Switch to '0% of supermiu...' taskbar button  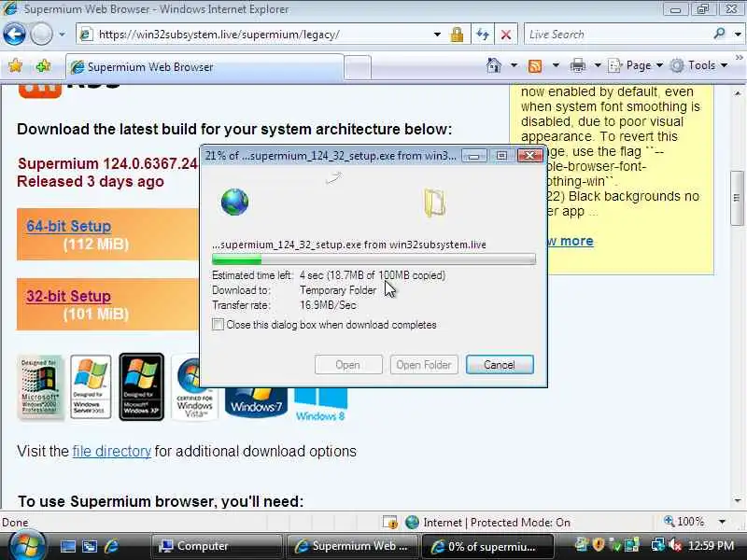pyautogui.click(x=487, y=546)
